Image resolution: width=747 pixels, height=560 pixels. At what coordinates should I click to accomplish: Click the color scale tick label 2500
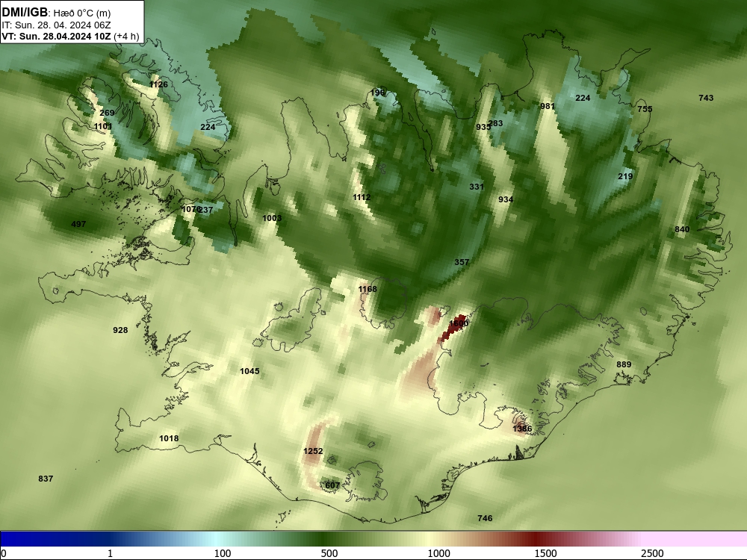[652, 553]
